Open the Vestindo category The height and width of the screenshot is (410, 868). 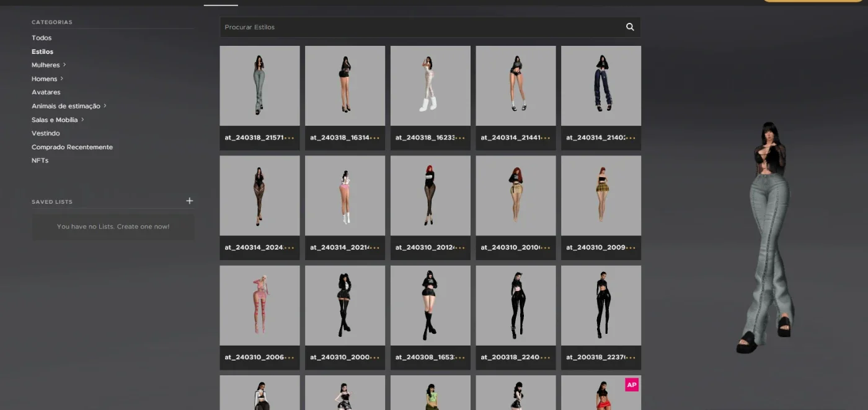click(46, 133)
